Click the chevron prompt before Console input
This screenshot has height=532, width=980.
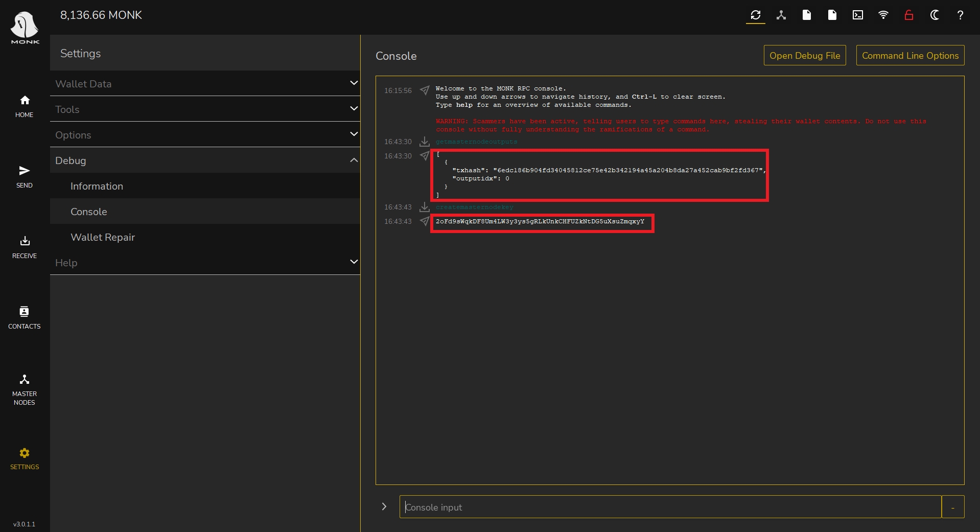[x=384, y=506]
